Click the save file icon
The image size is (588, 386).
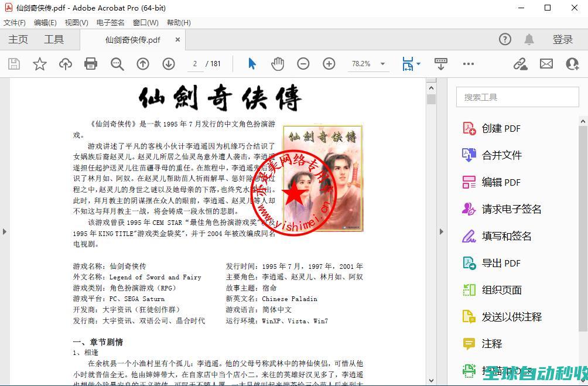[13, 64]
